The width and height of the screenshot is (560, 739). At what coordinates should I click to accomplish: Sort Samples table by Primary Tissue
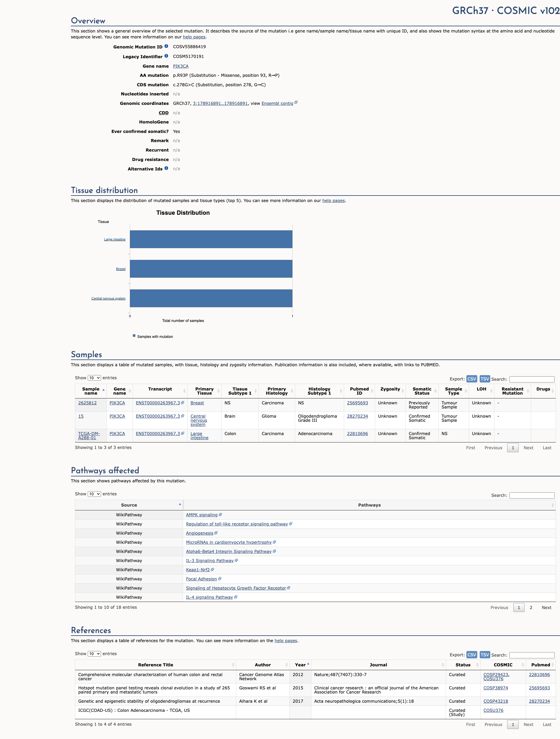point(204,391)
